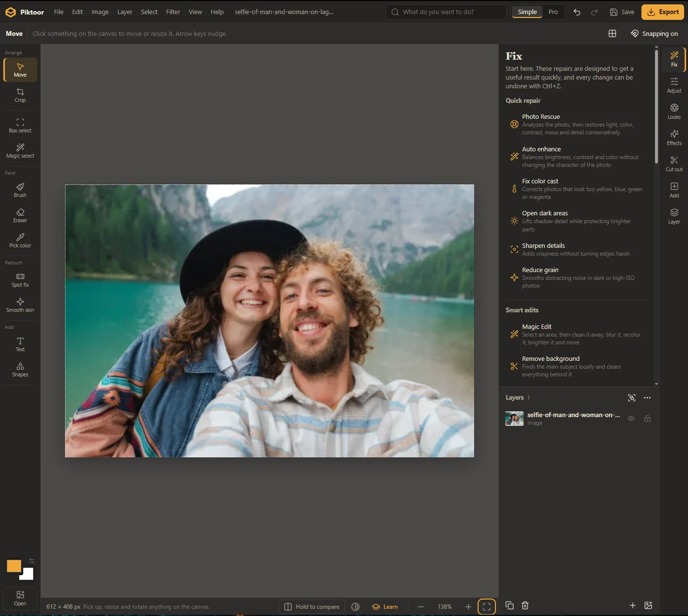Open the Looks panel

(674, 112)
